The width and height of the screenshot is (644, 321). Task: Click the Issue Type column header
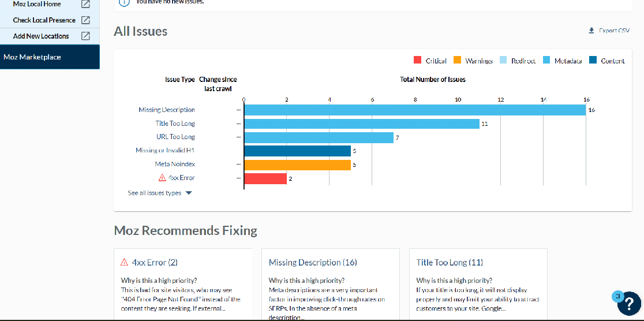click(180, 80)
